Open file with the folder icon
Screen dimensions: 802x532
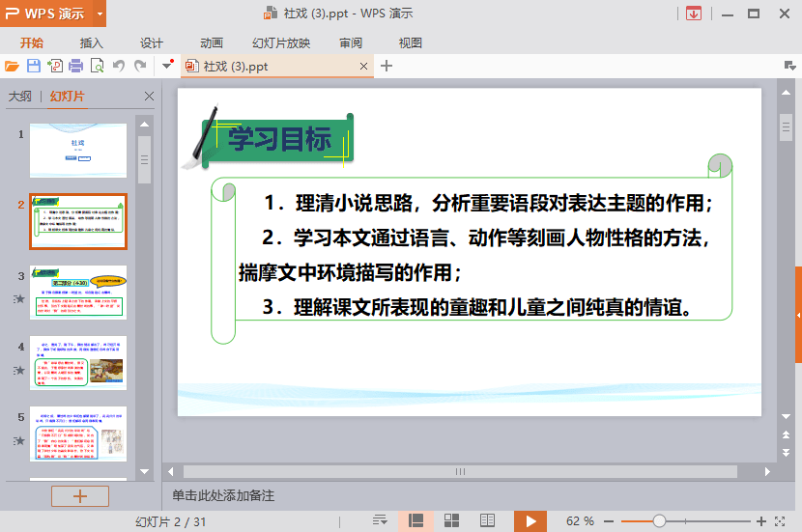pyautogui.click(x=12, y=66)
